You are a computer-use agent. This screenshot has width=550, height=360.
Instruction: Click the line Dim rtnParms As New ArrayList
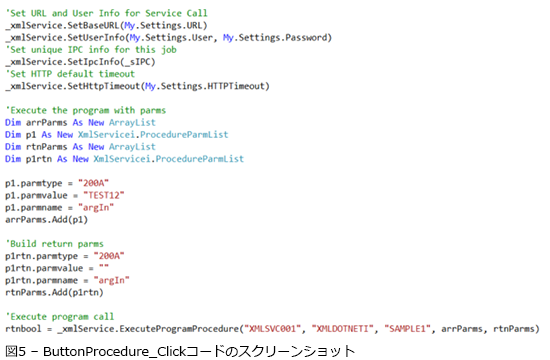80,147
